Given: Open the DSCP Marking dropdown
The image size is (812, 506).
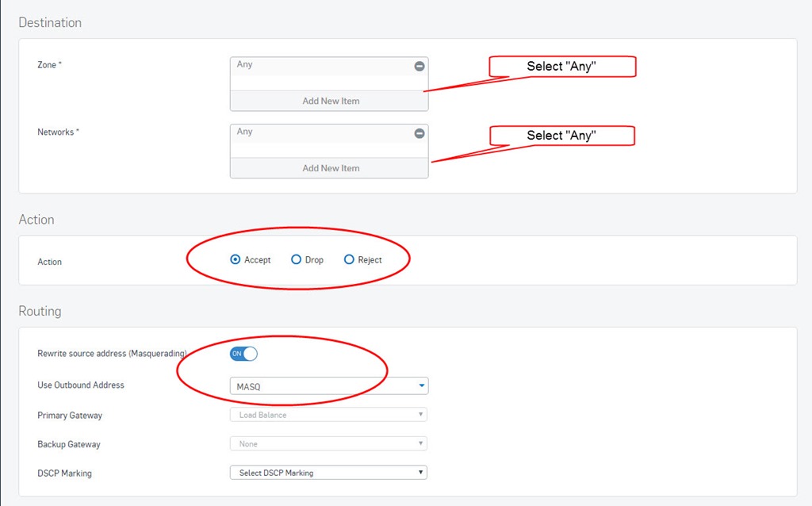Looking at the screenshot, I should [328, 473].
